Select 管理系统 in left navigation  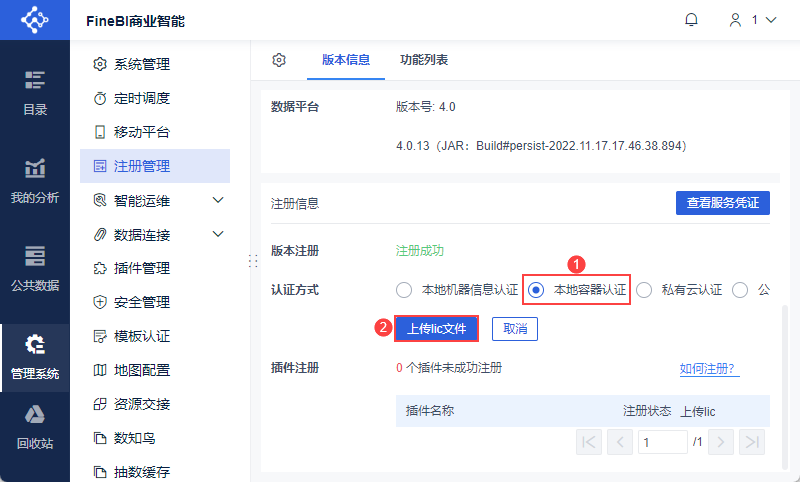click(35, 357)
